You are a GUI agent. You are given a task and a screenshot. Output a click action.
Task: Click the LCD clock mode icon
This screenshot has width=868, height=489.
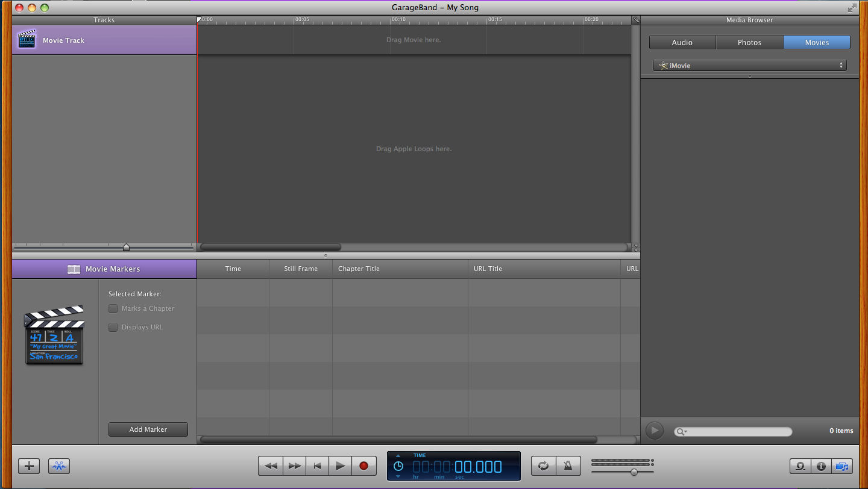398,466
